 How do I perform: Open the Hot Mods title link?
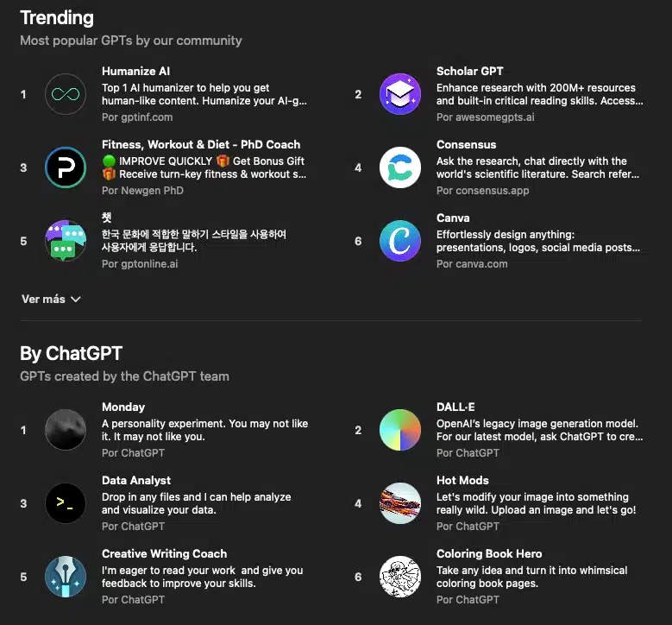pos(462,480)
